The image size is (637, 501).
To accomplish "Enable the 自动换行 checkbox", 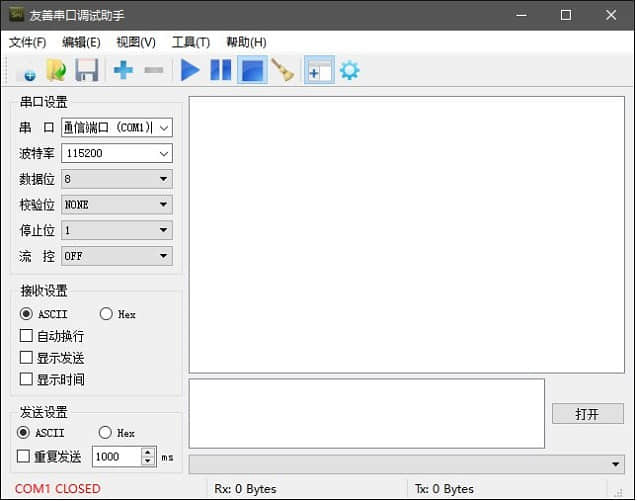I will tap(27, 336).
